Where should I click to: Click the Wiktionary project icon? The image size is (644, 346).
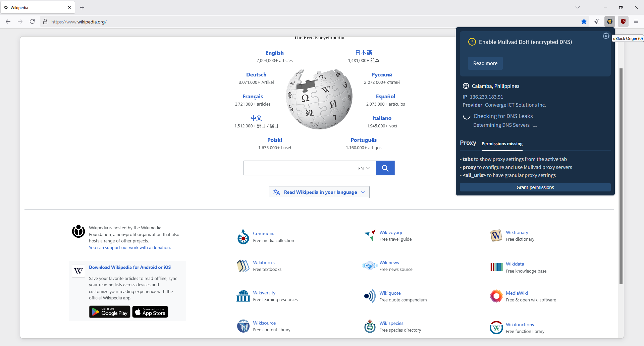pyautogui.click(x=496, y=236)
